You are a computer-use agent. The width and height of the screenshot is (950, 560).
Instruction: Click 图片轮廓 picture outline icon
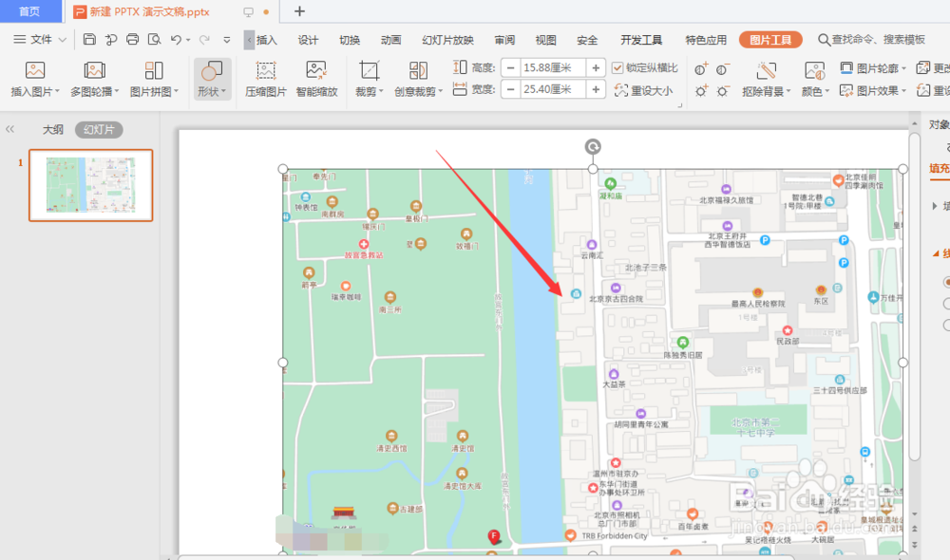coord(846,67)
